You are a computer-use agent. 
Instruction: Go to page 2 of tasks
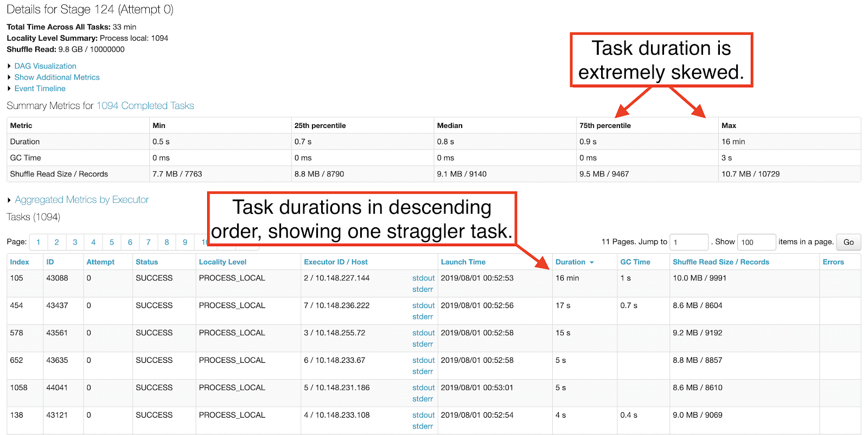(56, 242)
